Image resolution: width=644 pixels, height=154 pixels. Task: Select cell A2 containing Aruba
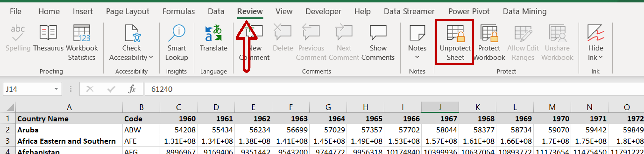[x=69, y=130]
